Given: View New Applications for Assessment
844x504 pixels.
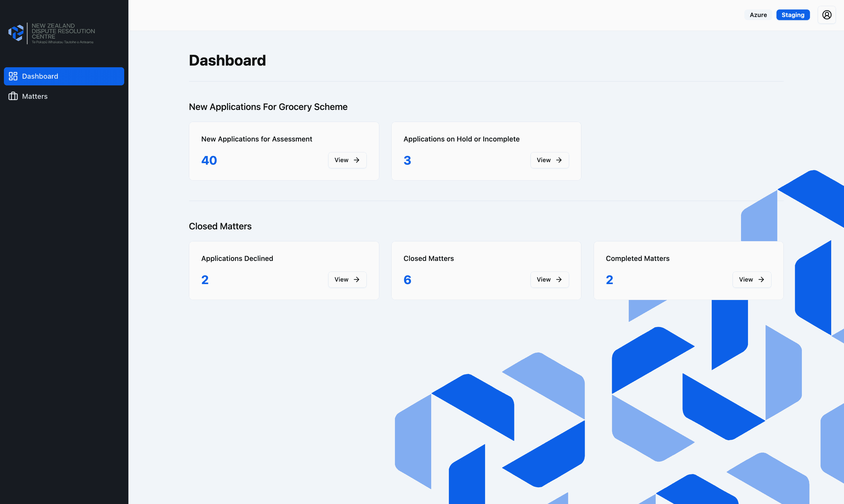Looking at the screenshot, I should [x=347, y=160].
